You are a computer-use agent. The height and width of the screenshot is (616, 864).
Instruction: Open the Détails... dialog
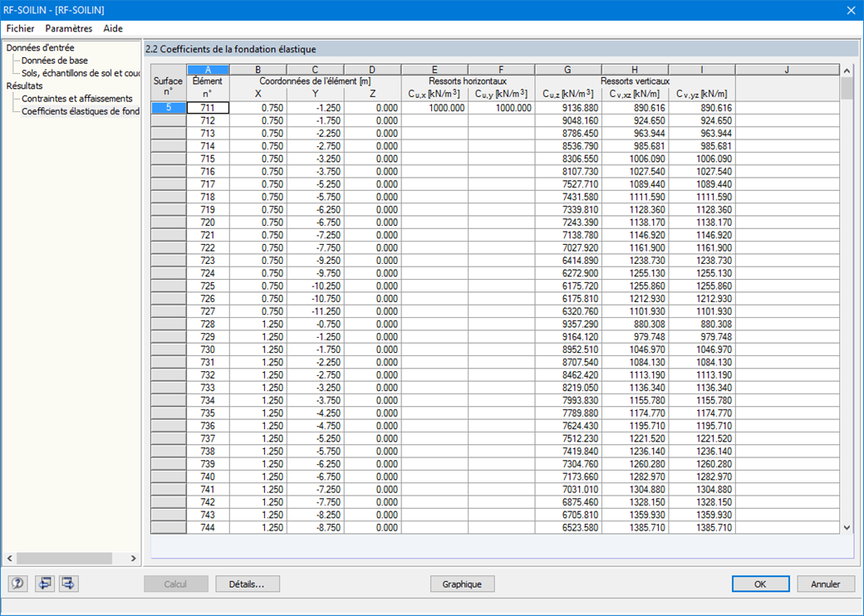tap(247, 584)
